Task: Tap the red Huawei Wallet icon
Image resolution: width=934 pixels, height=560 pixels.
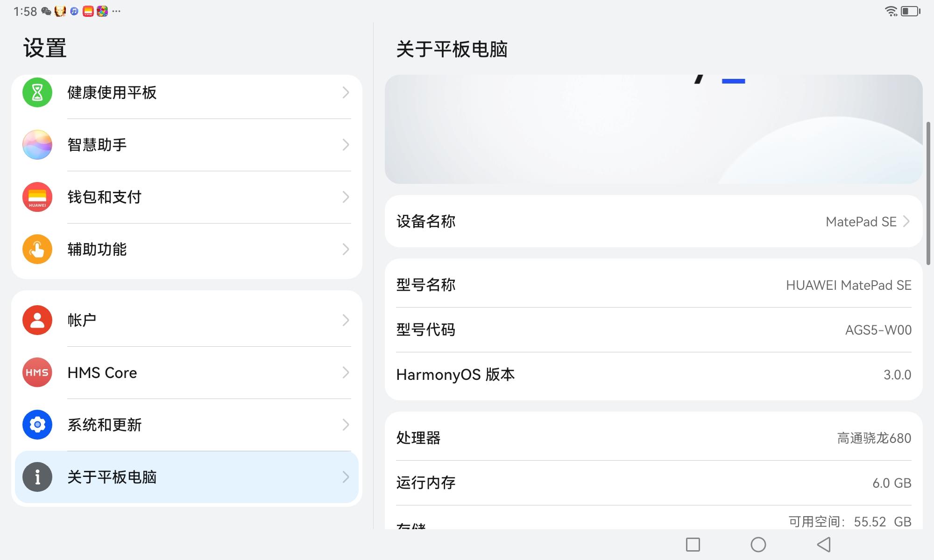Action: click(37, 197)
